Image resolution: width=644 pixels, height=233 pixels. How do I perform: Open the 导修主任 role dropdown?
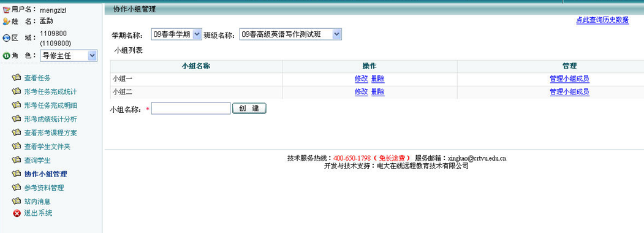[69, 56]
